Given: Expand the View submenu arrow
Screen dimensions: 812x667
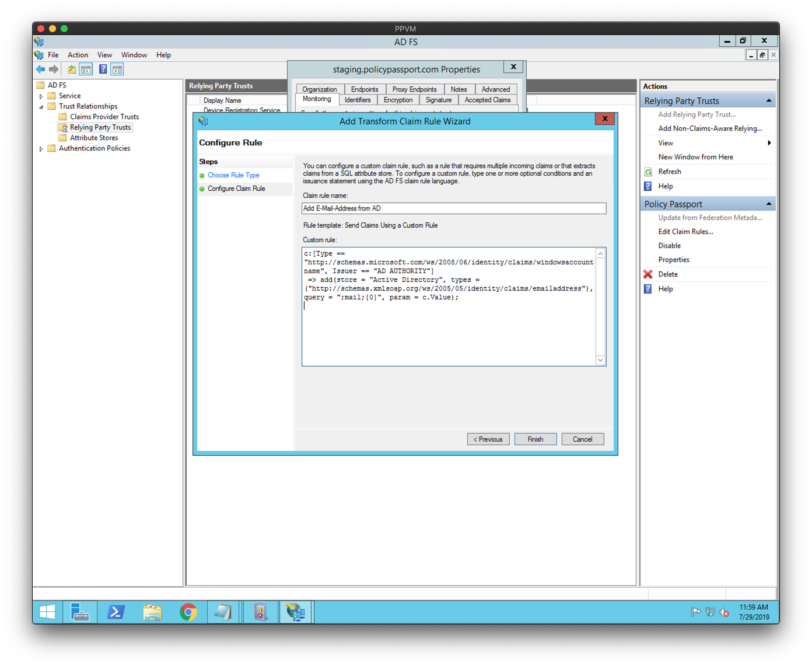Looking at the screenshot, I should coord(769,143).
